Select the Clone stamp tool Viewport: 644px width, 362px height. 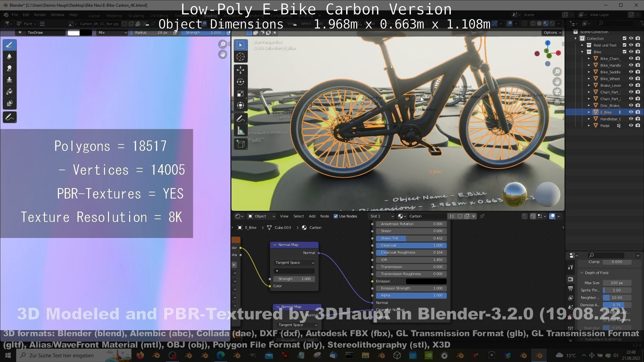click(9, 80)
